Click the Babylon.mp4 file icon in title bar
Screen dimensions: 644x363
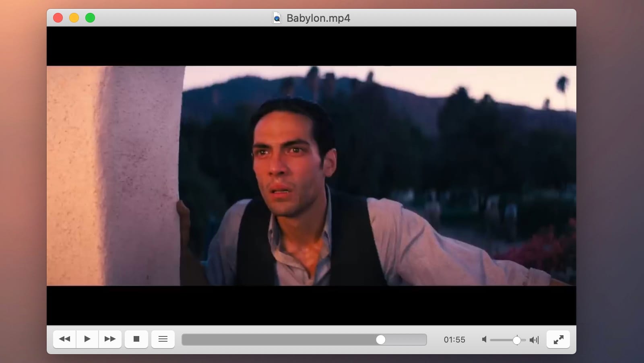277,18
